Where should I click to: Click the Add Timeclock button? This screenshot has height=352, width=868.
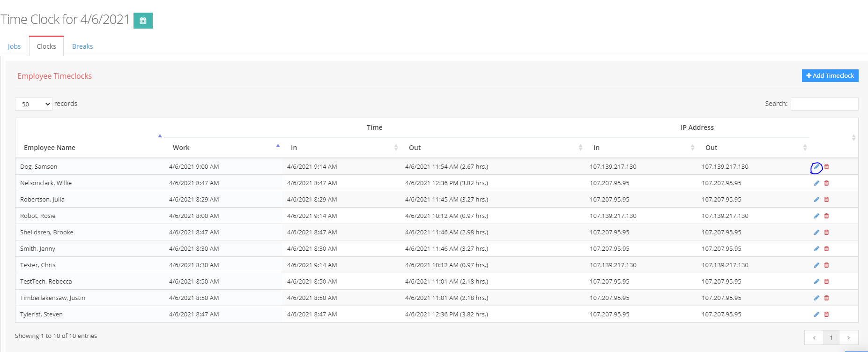(830, 76)
